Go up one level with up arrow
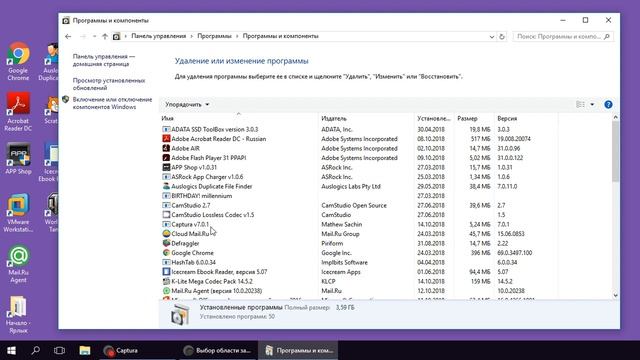640x360 pixels. point(105,36)
